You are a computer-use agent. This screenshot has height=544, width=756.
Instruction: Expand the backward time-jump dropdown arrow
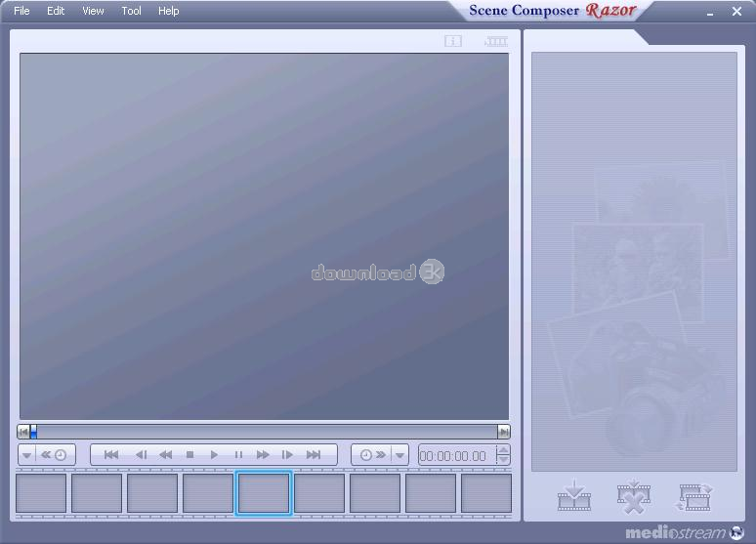coord(27,455)
